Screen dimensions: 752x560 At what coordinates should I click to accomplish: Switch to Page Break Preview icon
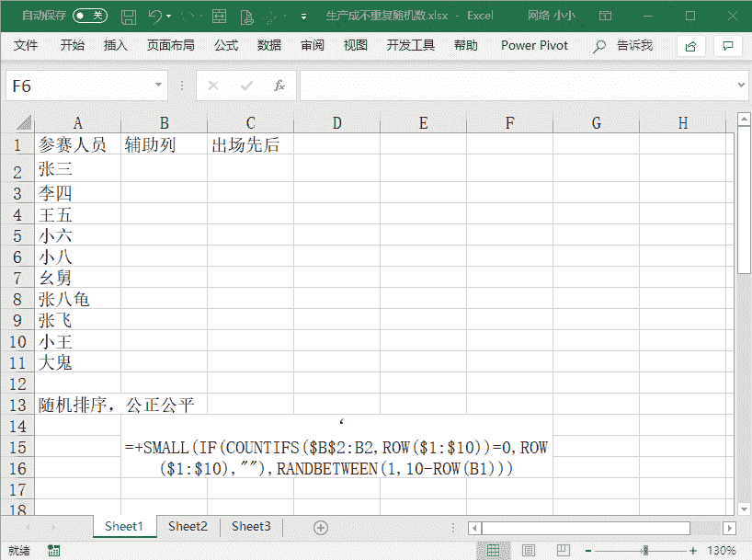click(x=563, y=551)
